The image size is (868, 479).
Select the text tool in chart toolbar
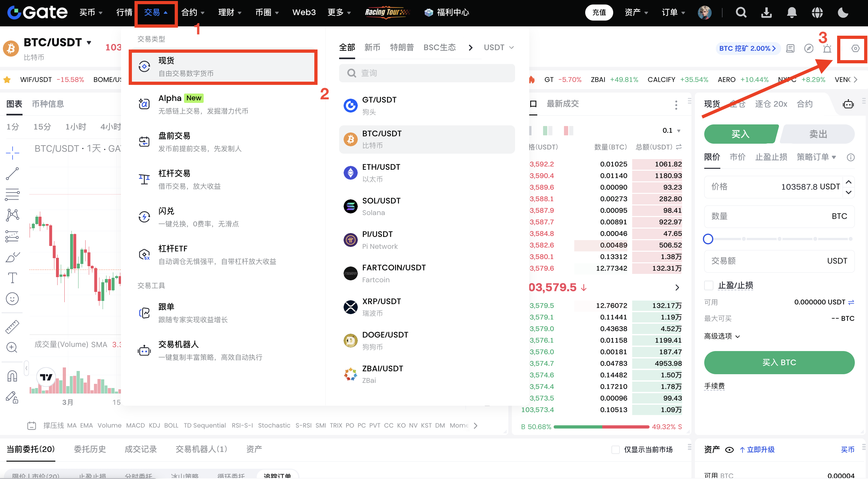pyautogui.click(x=12, y=278)
